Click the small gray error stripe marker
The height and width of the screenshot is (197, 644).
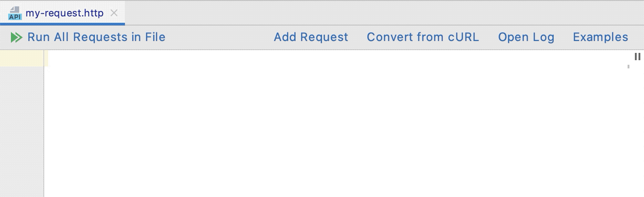[628, 67]
